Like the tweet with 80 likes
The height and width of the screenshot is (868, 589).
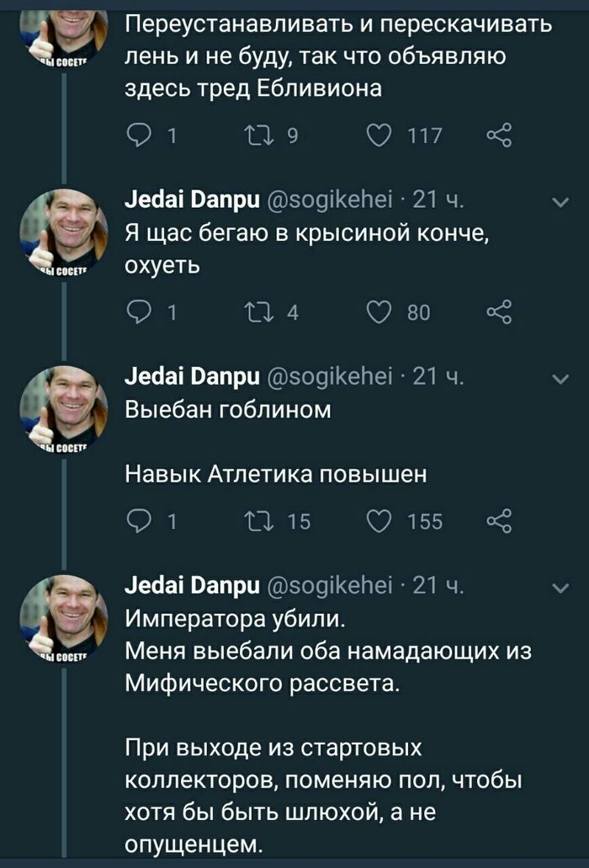(x=380, y=314)
